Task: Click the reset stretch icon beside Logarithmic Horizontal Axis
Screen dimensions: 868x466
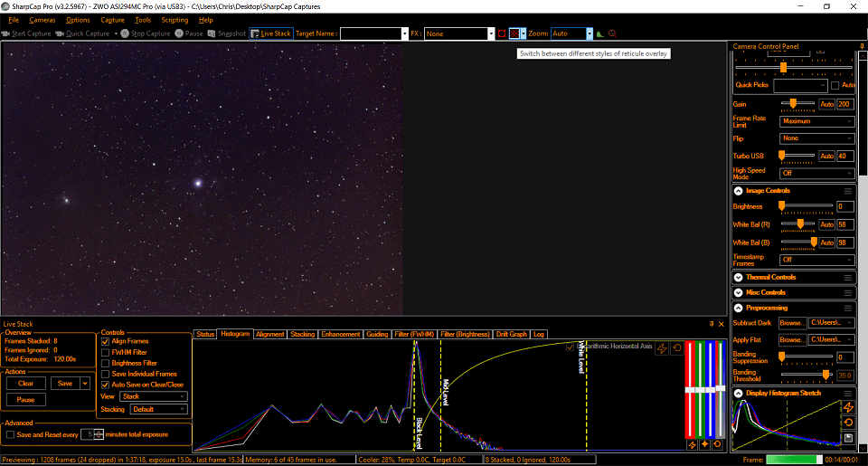Action: [677, 348]
